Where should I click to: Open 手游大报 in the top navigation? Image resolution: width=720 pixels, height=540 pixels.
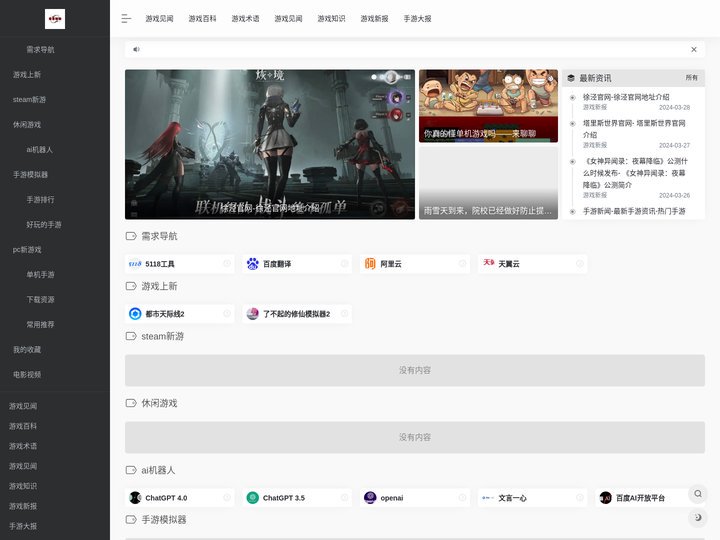tap(417, 18)
